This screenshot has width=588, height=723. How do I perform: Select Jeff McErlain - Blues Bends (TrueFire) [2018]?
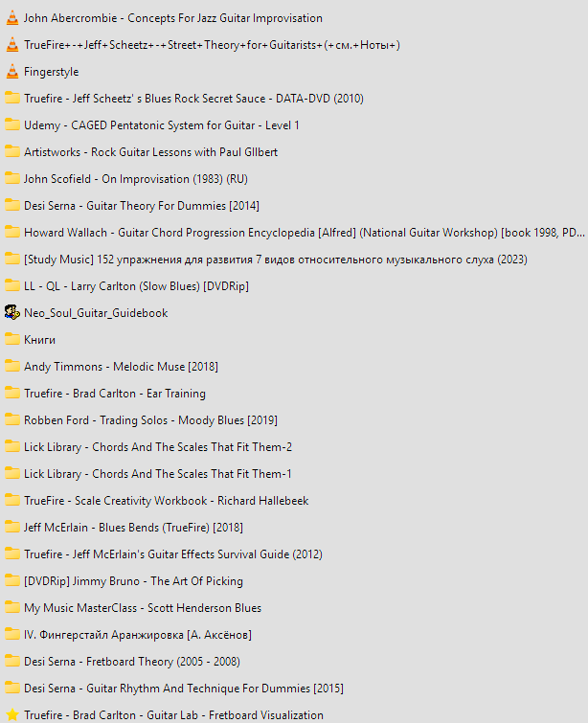[x=133, y=527]
